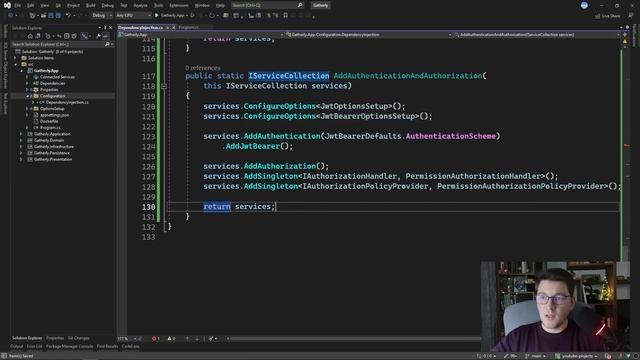Open the Edit menu
Viewport: 640px width, 360px height.
(x=31, y=5)
